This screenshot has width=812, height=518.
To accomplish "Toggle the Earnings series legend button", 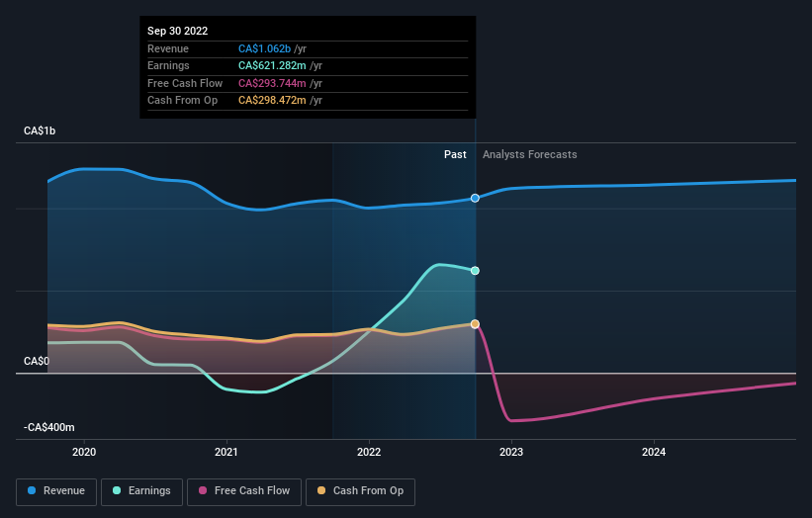I will (141, 491).
